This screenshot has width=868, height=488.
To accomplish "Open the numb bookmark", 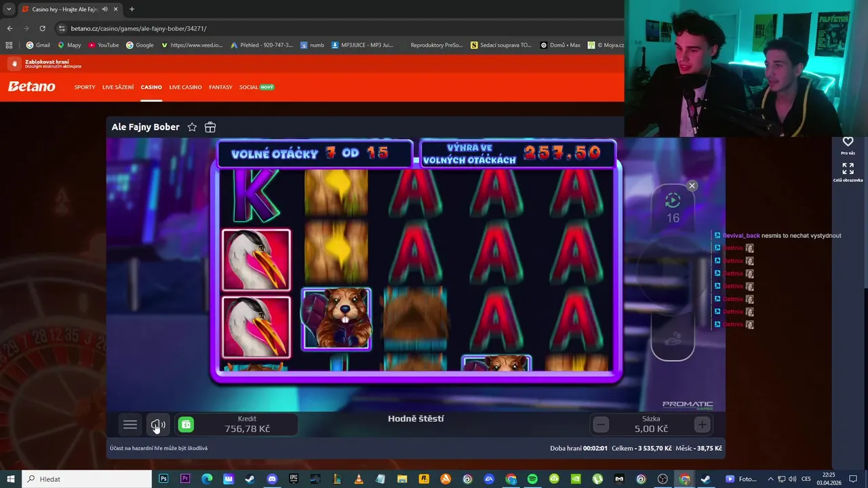I will click(312, 45).
